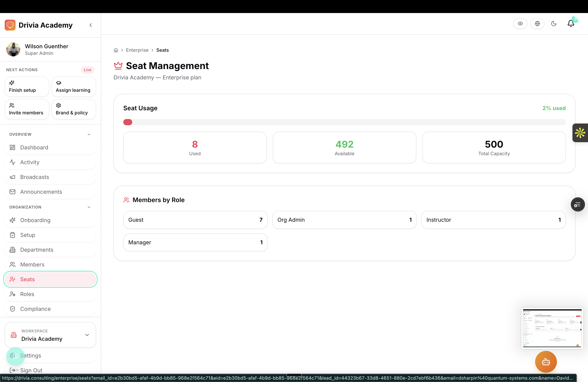The image size is (588, 382).
Task: Click the Instructor role card
Action: pos(493,220)
